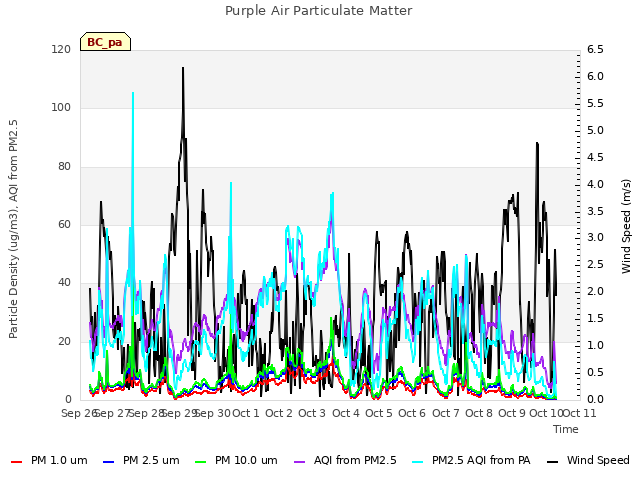The width and height of the screenshot is (640, 480).
Task: Click the 80 left axis tick label
Action: pyautogui.click(x=64, y=167)
